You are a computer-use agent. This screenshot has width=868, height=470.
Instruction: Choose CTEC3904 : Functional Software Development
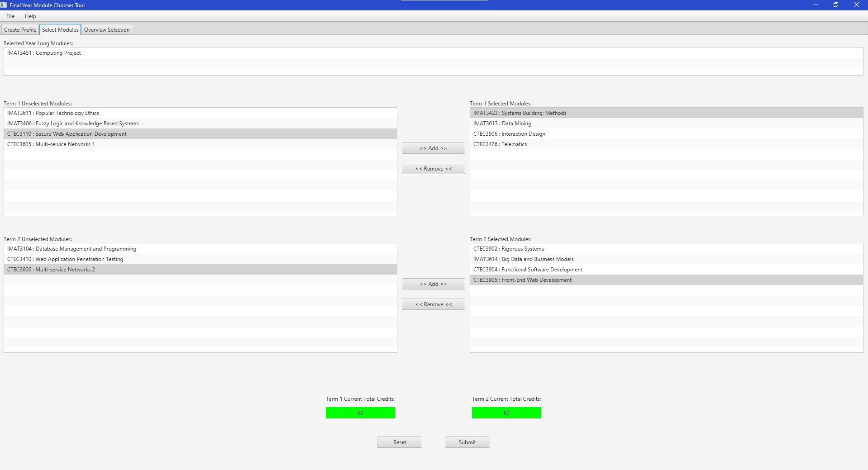coord(667,270)
